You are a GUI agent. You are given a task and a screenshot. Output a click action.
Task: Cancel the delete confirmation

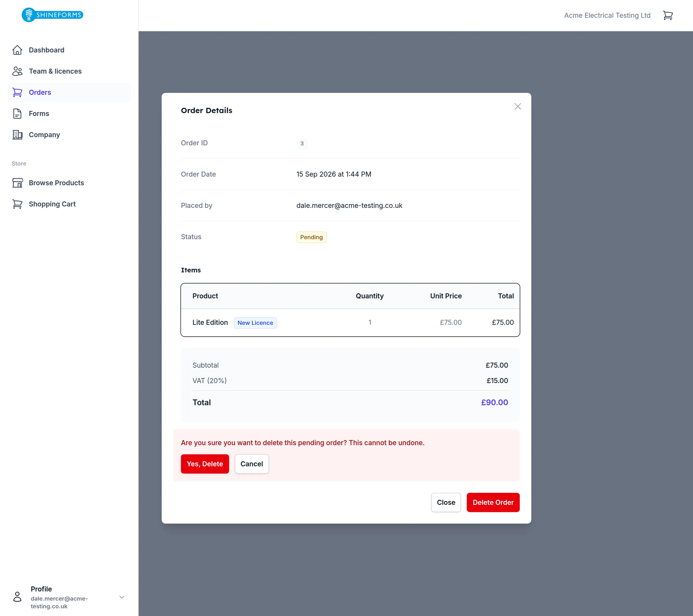pos(251,464)
